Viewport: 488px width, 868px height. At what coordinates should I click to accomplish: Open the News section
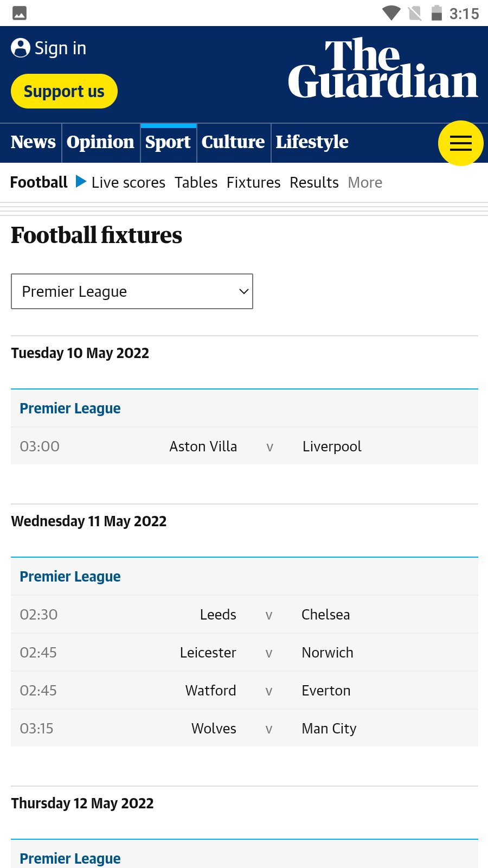point(33,142)
